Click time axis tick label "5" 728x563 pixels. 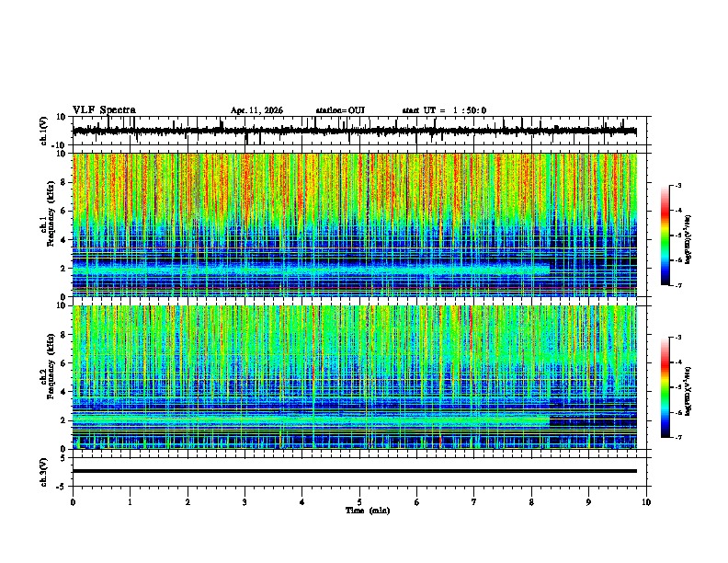point(359,502)
